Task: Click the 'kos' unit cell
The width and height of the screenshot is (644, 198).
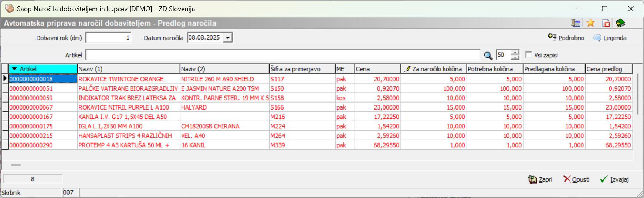Action: coord(345,98)
